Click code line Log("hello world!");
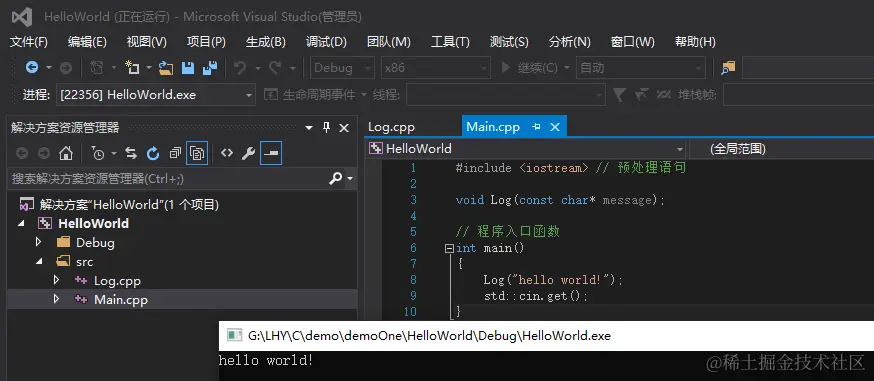This screenshot has width=874, height=381. [x=553, y=280]
